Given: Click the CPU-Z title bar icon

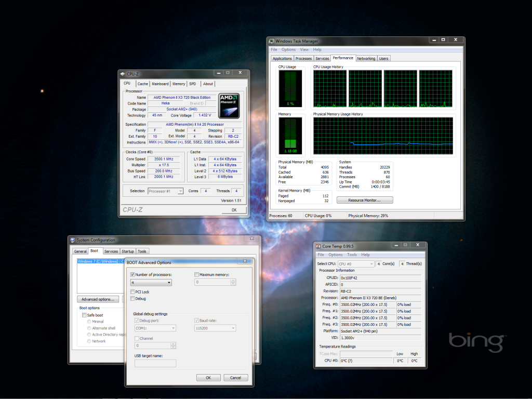Looking at the screenshot, I should pyautogui.click(x=123, y=74).
